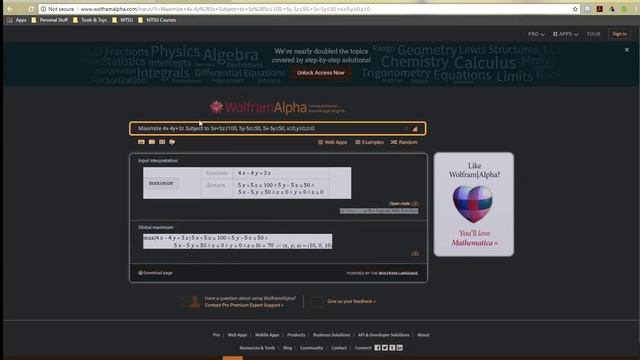Click the Random link

pyautogui.click(x=404, y=142)
